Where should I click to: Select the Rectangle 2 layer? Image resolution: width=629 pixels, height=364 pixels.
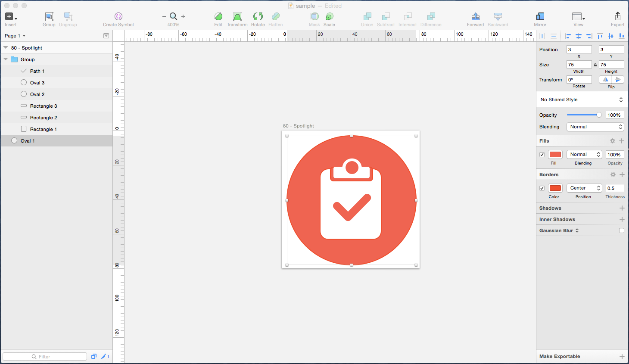57,118
